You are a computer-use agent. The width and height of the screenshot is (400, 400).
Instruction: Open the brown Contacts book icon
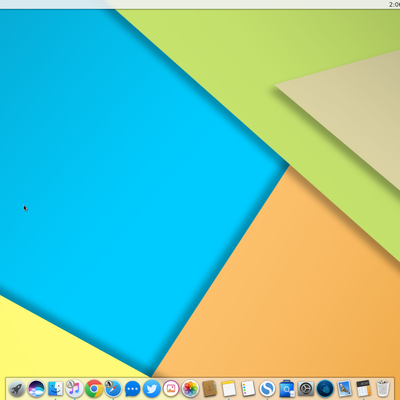[210, 388]
